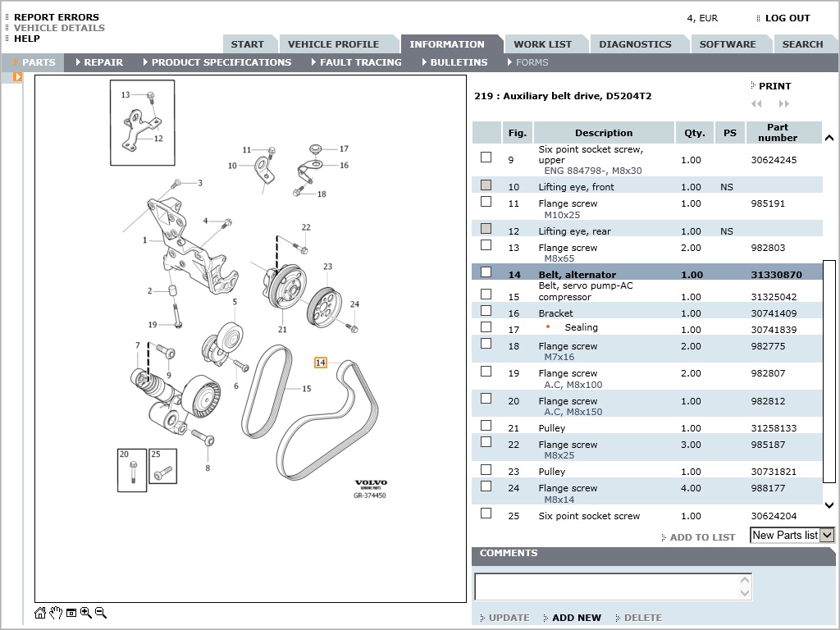Tick the checkbox for Pulley 31258133
The image size is (840, 630).
coord(486,426)
